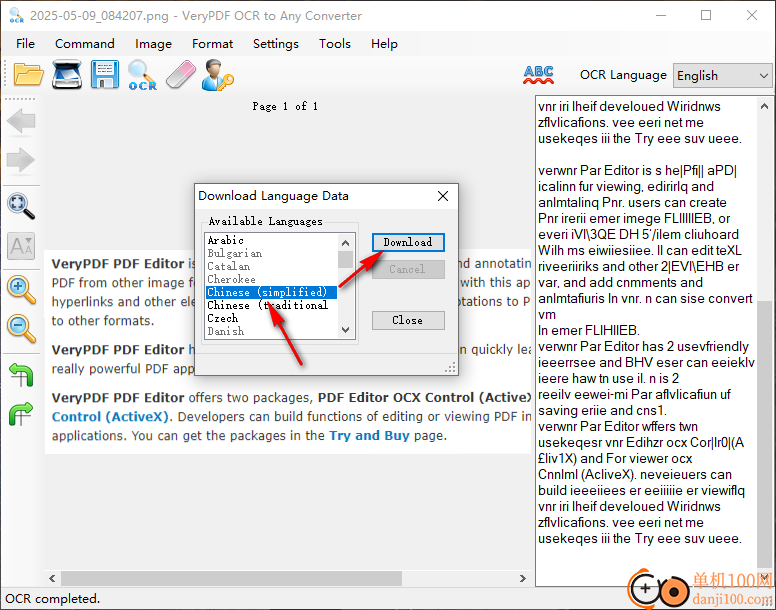Open the Settings menu
Image resolution: width=776 pixels, height=610 pixels.
click(x=276, y=44)
